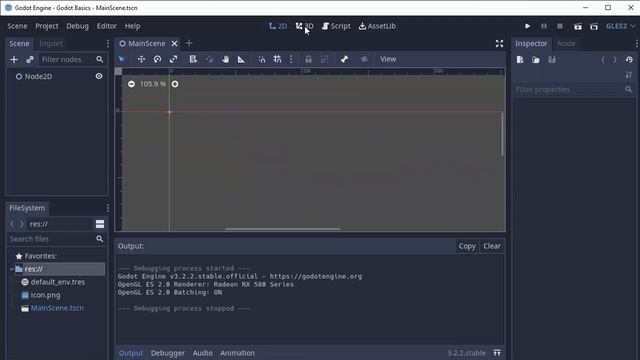Enable Pan Mode hand tool
The image size is (640, 360).
[x=225, y=59]
